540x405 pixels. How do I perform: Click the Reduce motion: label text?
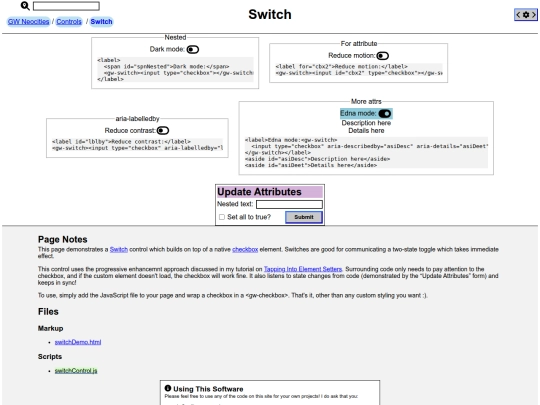[352, 55]
